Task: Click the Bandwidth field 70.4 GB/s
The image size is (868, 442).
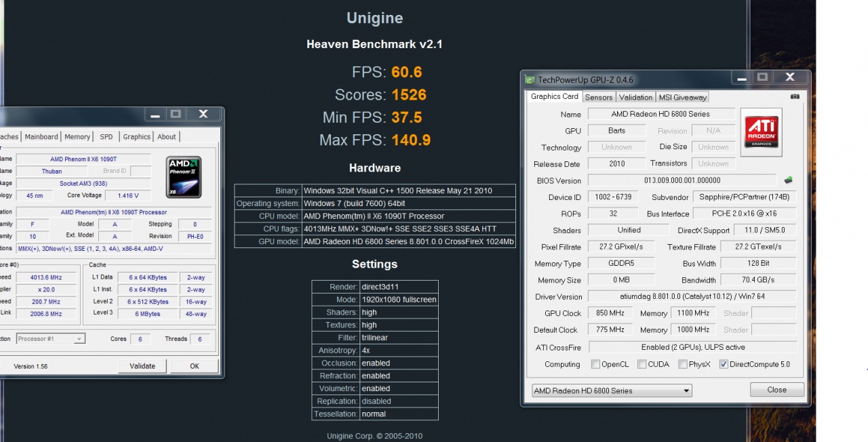Action: pyautogui.click(x=759, y=280)
